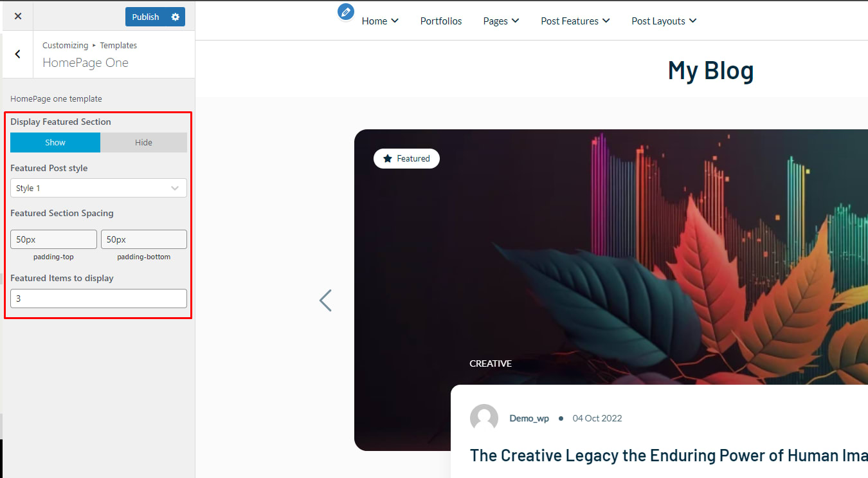
Task: Close the Customizer with the X icon
Action: tap(17, 17)
